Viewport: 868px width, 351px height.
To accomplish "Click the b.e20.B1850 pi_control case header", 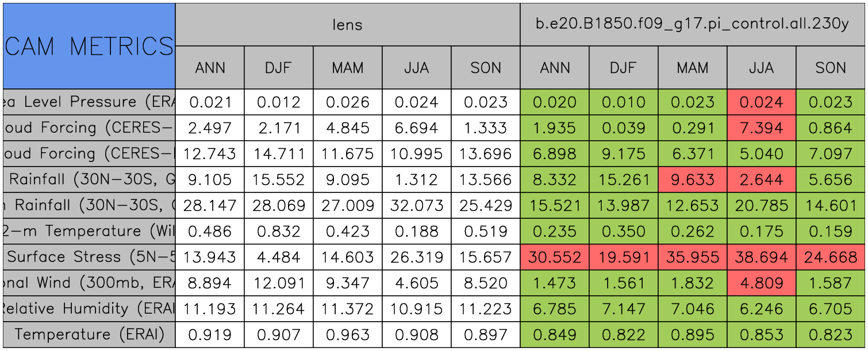I will pyautogui.click(x=692, y=25).
